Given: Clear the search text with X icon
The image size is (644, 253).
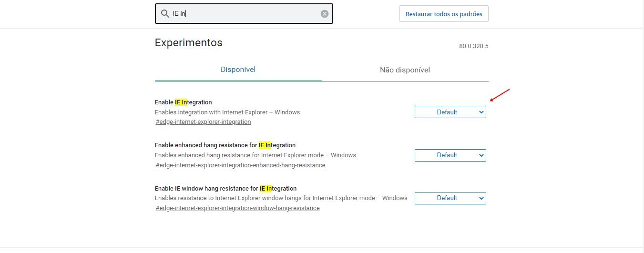Looking at the screenshot, I should tap(325, 14).
